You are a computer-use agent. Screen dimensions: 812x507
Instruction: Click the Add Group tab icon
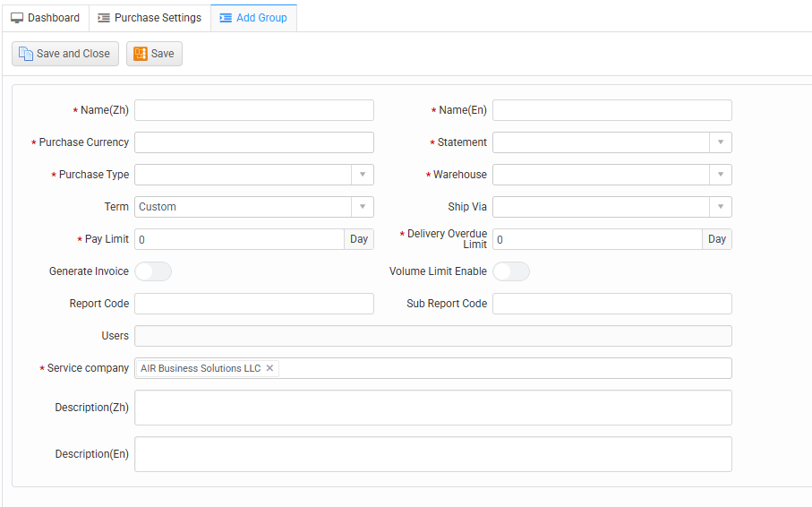click(x=226, y=18)
